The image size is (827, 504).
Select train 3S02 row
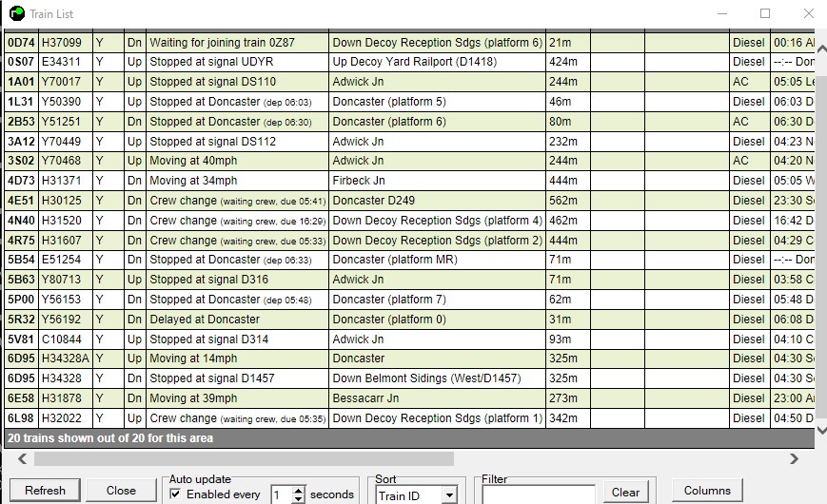(x=409, y=161)
